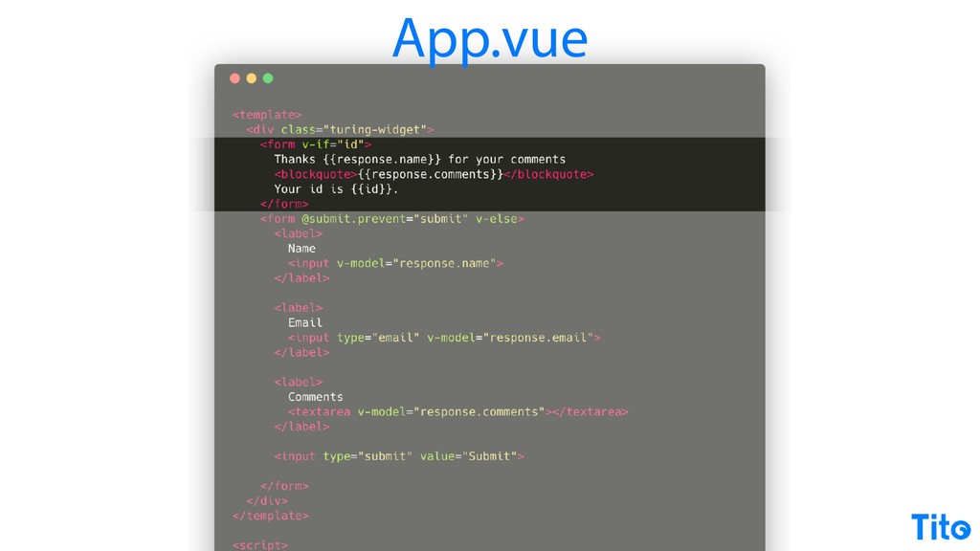980x551 pixels.
Task: Click the <script> tag at bottom
Action: (260, 545)
